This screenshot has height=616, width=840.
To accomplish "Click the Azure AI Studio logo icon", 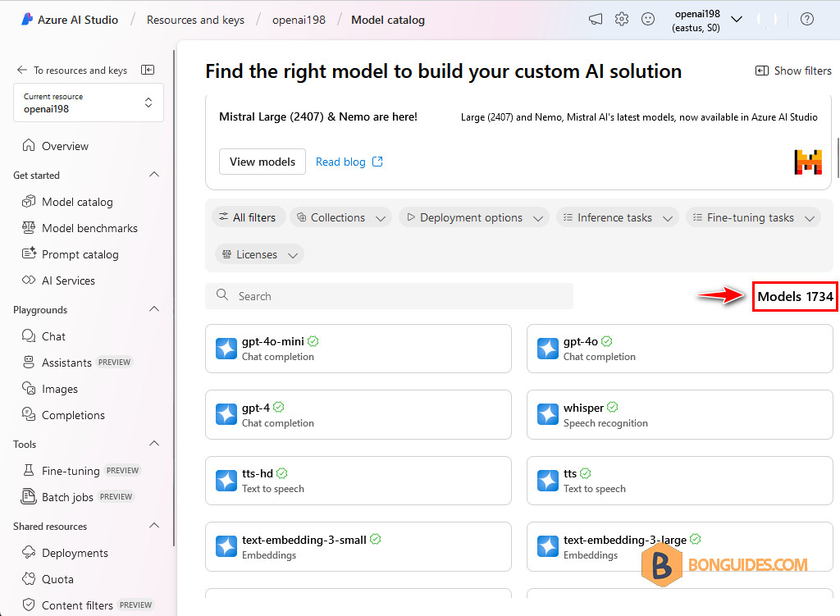I will coord(27,20).
